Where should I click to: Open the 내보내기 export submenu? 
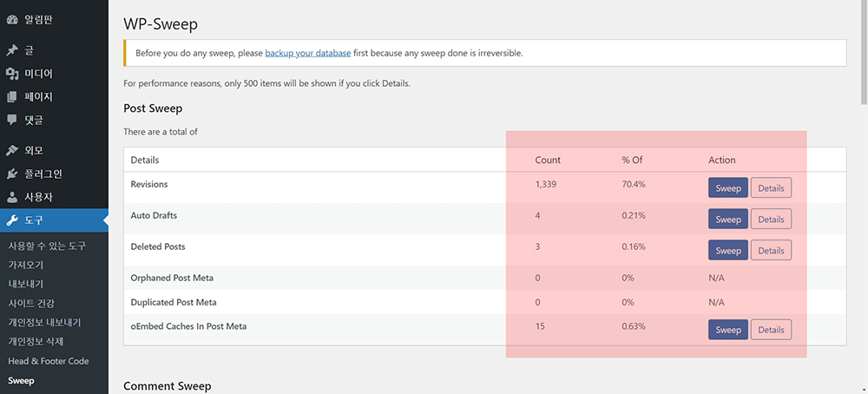25,284
